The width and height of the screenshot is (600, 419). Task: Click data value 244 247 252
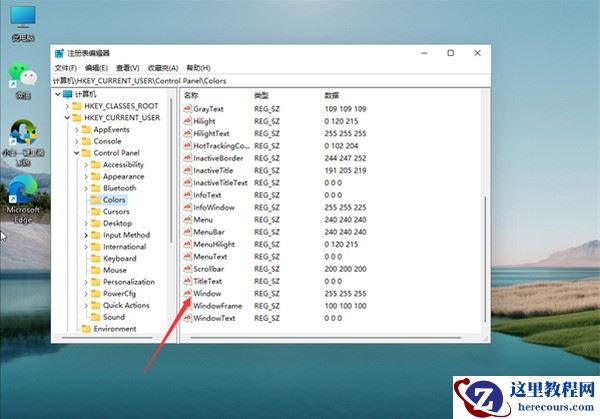pyautogui.click(x=345, y=158)
